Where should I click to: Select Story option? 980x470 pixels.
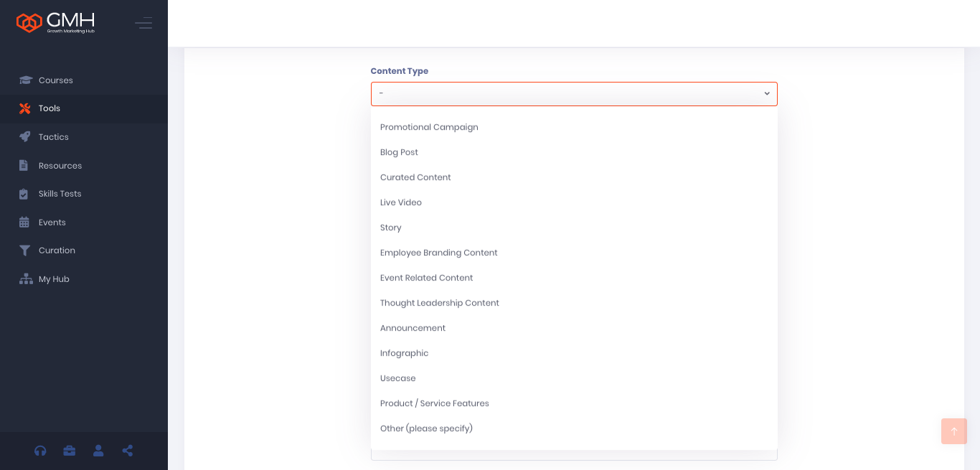574,227
